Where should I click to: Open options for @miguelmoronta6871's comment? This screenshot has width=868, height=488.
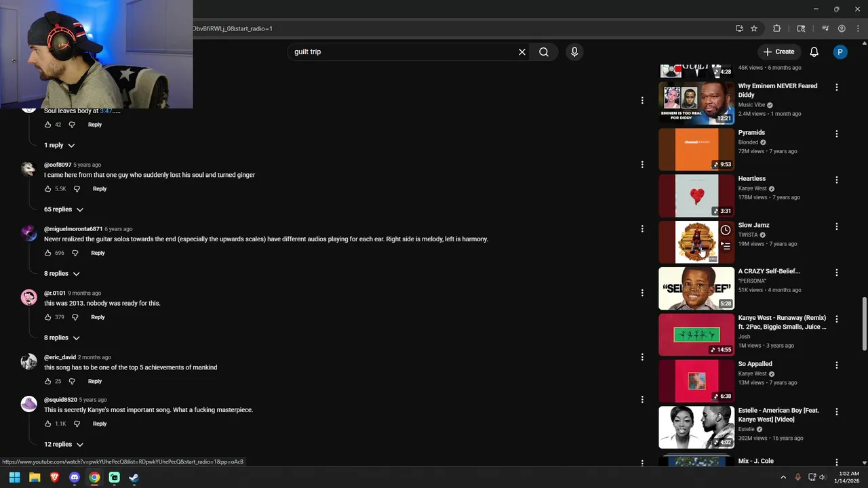tap(642, 229)
